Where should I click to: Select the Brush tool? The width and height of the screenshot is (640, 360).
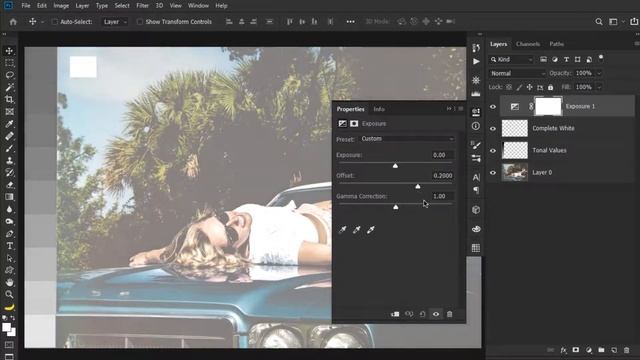(9, 149)
